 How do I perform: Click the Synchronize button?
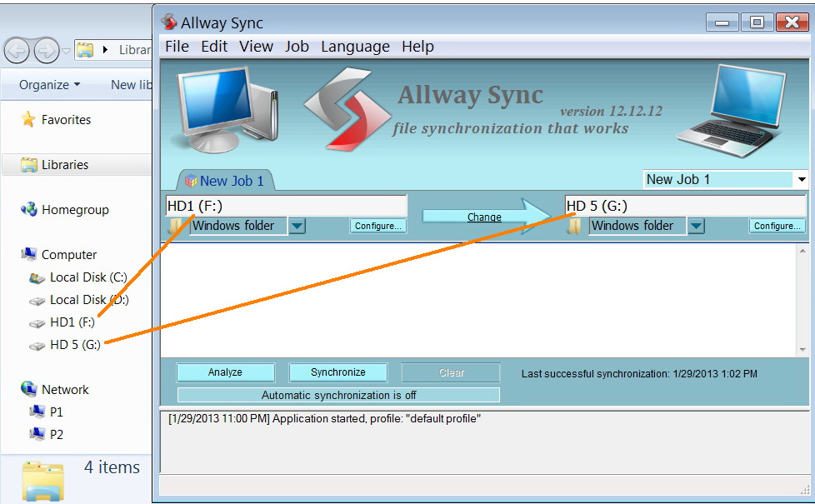337,372
